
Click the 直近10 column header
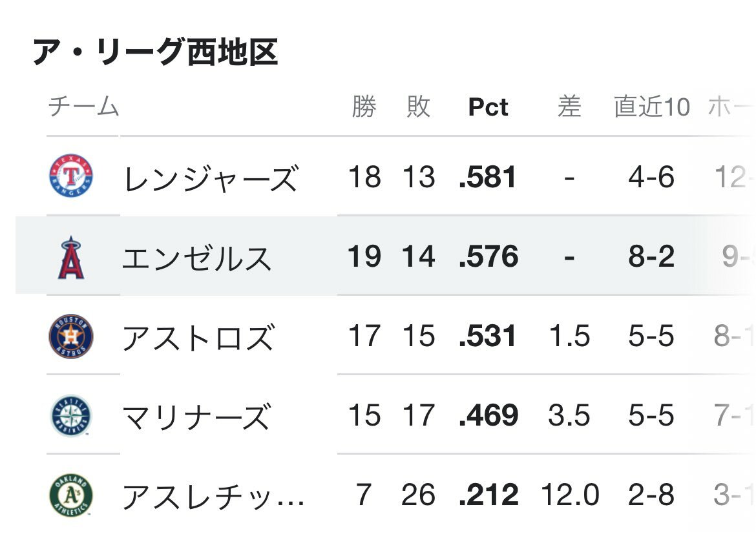point(652,107)
